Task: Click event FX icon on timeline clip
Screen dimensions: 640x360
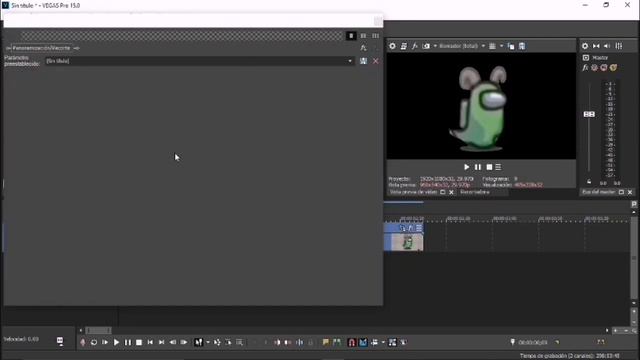Action: (x=411, y=228)
